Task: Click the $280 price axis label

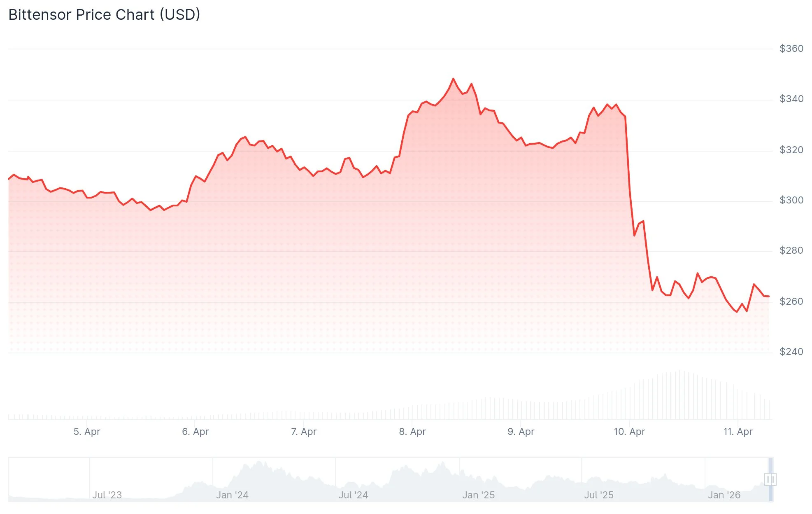Action: point(791,250)
